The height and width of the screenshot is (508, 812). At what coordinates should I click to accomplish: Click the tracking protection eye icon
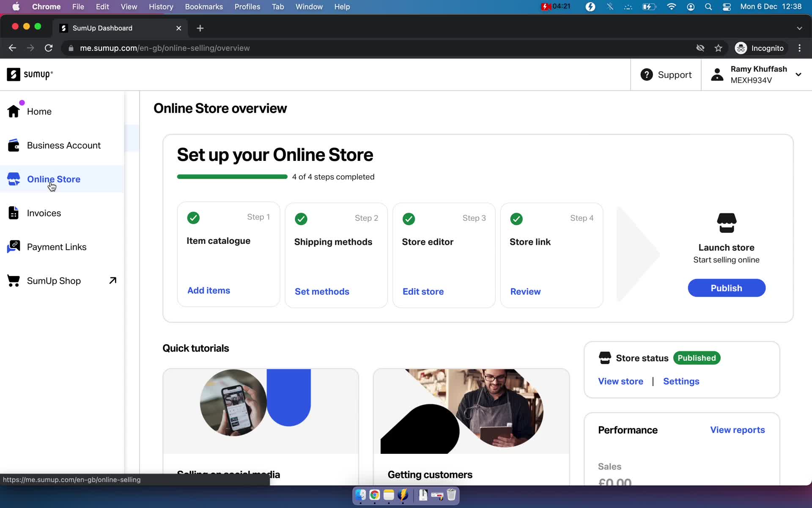[x=700, y=48]
